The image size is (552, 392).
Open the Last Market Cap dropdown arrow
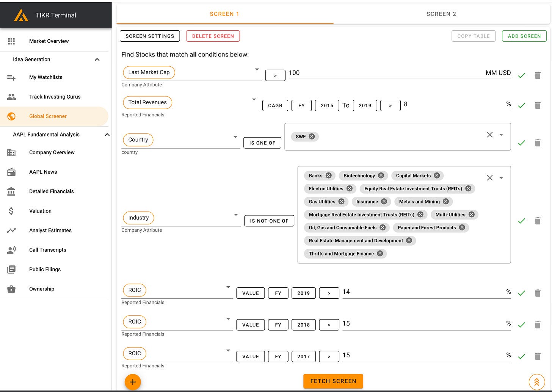click(x=257, y=69)
